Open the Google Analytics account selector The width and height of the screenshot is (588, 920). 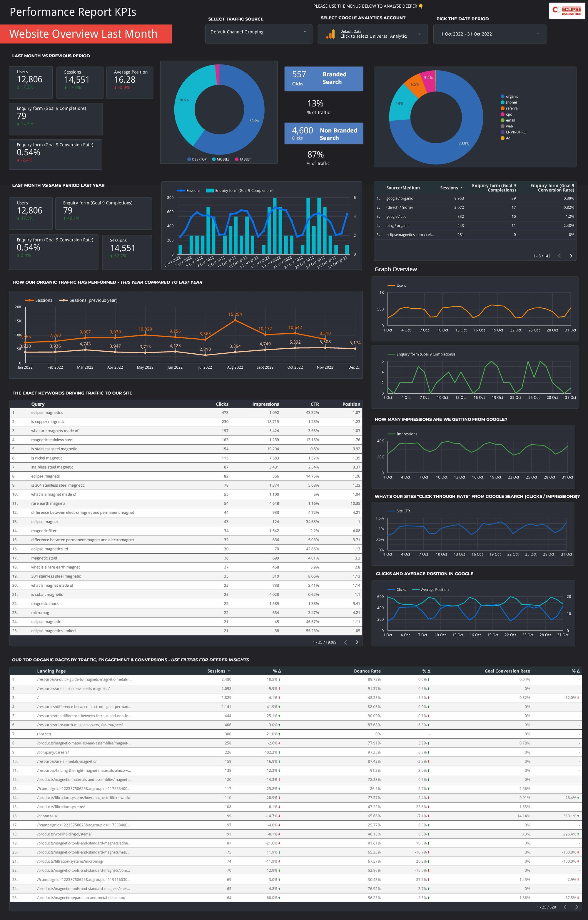click(x=373, y=34)
